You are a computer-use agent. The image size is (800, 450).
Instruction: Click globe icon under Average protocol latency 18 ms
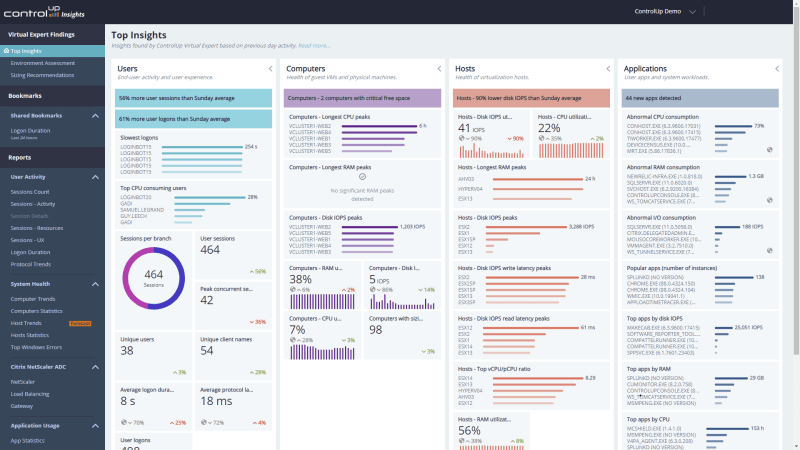204,422
